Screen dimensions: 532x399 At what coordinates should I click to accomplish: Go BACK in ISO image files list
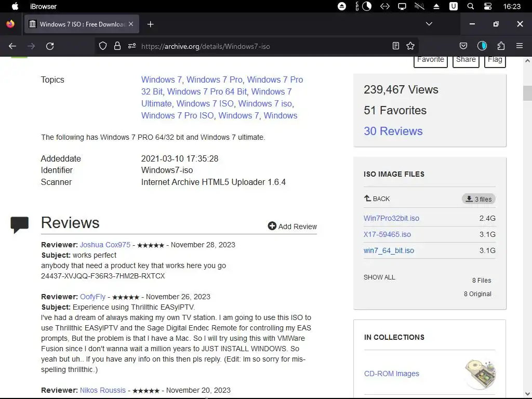pos(377,198)
